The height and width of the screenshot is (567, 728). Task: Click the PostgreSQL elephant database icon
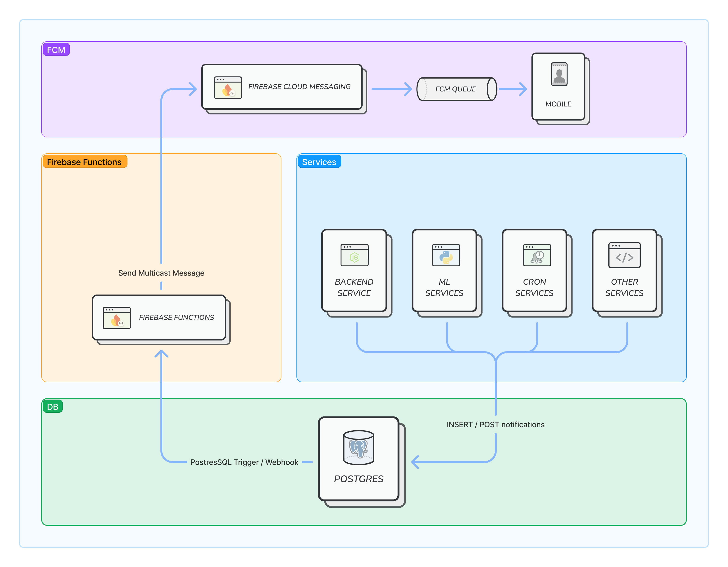pos(358,447)
